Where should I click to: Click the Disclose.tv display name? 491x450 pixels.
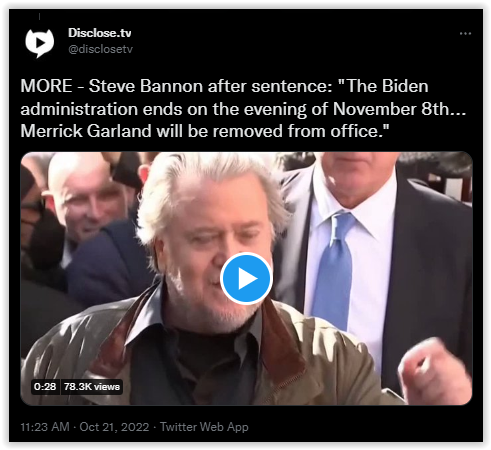click(x=100, y=33)
